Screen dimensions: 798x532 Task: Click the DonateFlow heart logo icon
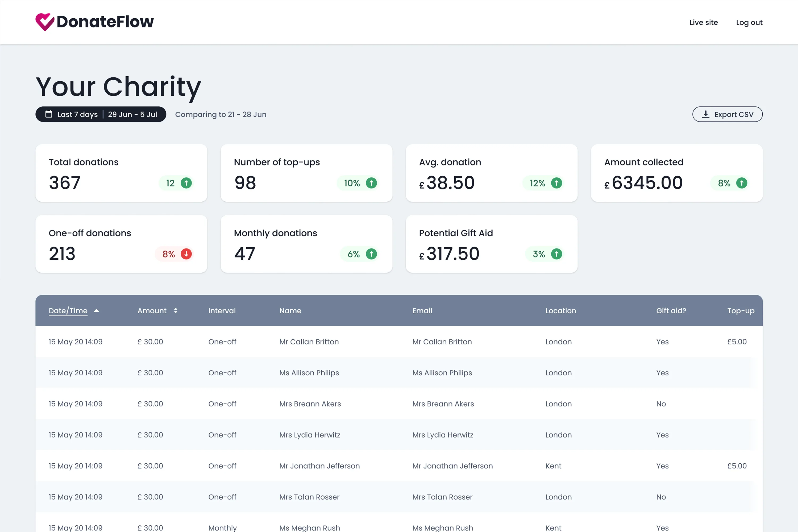[x=45, y=22]
